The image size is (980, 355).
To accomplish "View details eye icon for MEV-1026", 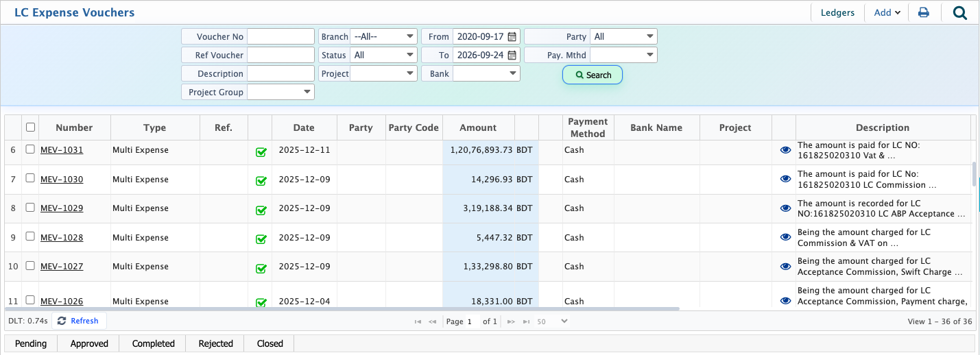I will click(x=785, y=300).
